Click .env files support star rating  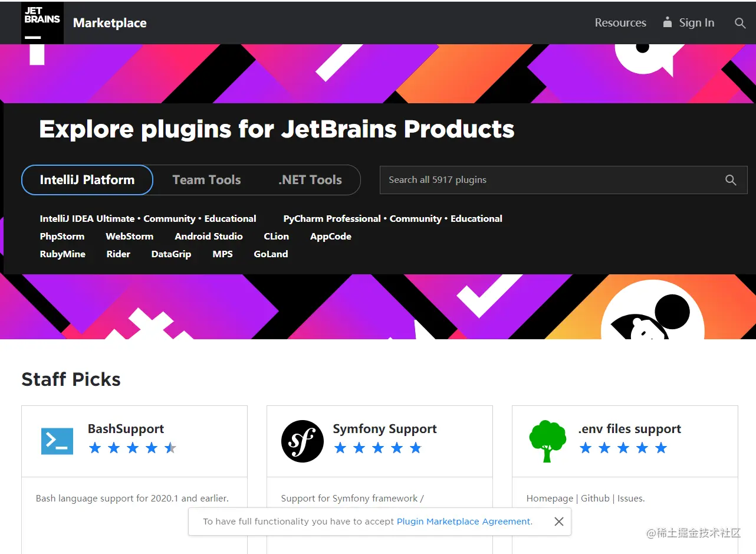(x=623, y=448)
